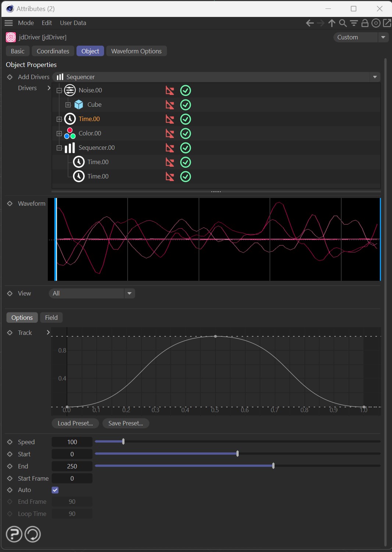Open attributes in new window icon

(x=387, y=23)
